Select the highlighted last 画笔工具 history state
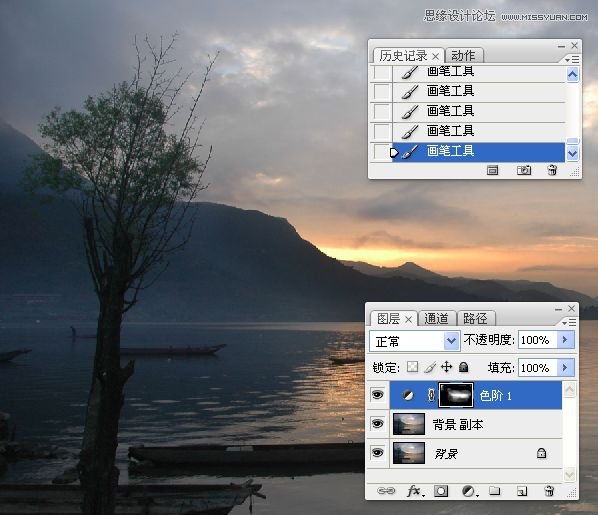This screenshot has width=598, height=515. (x=478, y=151)
